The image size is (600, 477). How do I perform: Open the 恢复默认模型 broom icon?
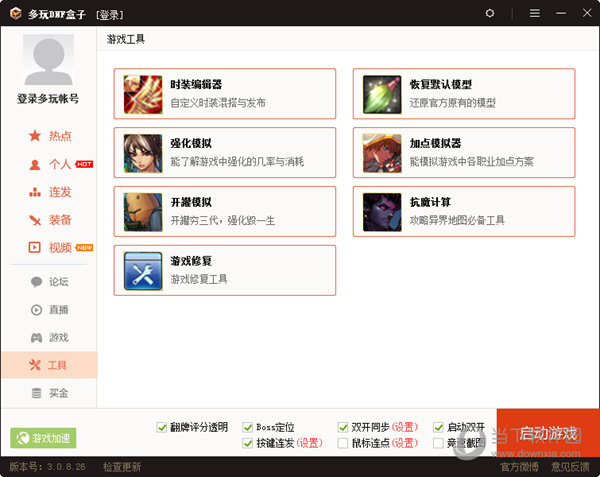point(382,94)
